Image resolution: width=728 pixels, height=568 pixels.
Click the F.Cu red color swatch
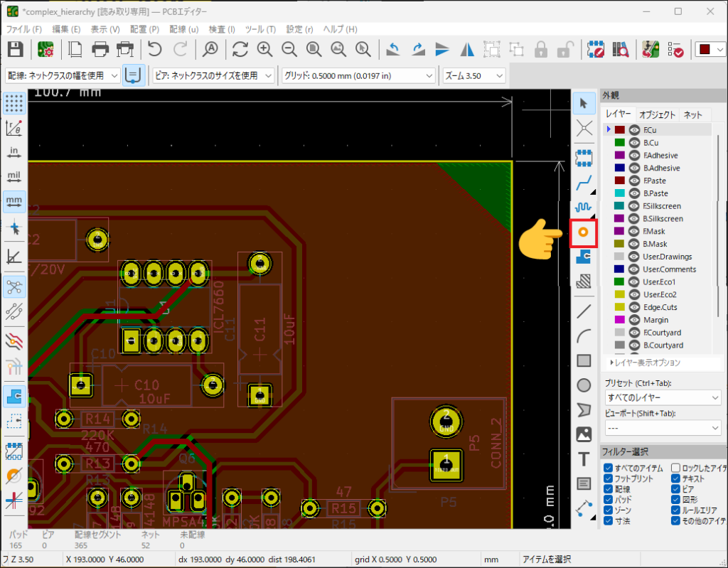click(620, 130)
